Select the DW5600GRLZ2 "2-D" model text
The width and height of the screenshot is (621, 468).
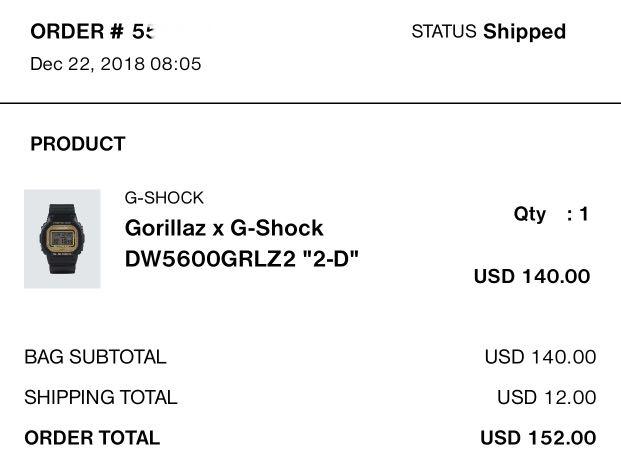242,259
